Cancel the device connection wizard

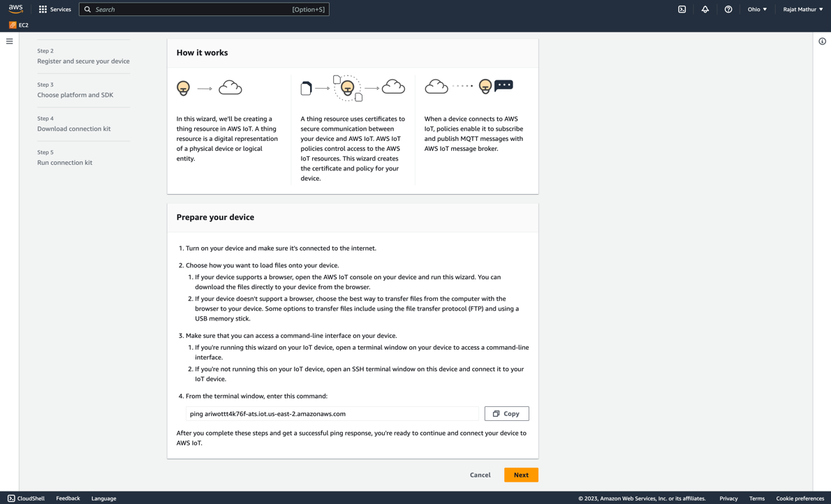coord(480,475)
